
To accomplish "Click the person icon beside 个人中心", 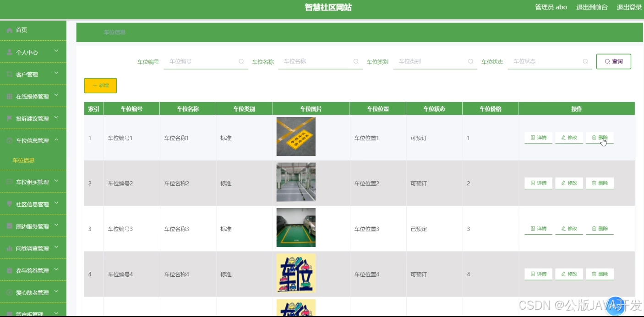I will 10,52.
